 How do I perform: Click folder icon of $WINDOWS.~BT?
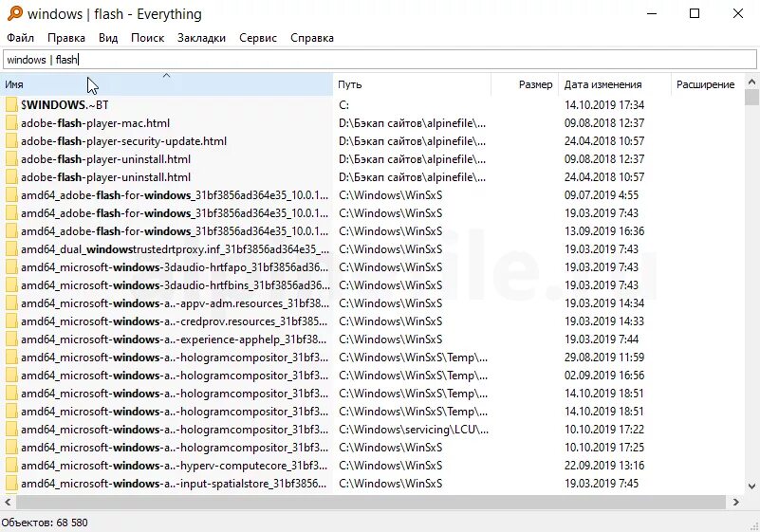point(11,104)
